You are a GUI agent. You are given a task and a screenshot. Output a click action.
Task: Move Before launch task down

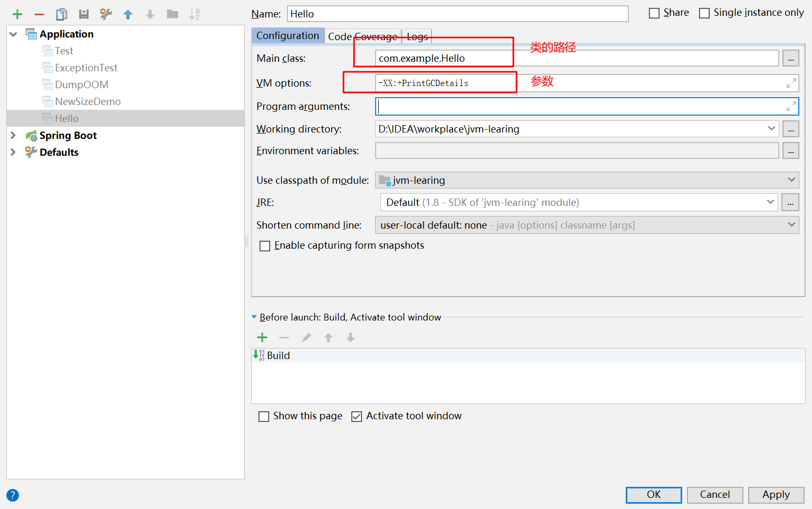coord(351,337)
